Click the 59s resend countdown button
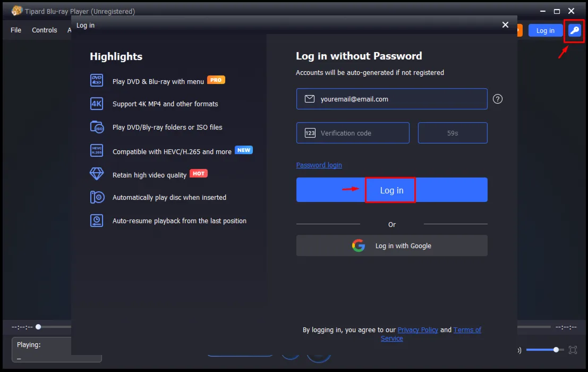588x372 pixels. click(453, 133)
